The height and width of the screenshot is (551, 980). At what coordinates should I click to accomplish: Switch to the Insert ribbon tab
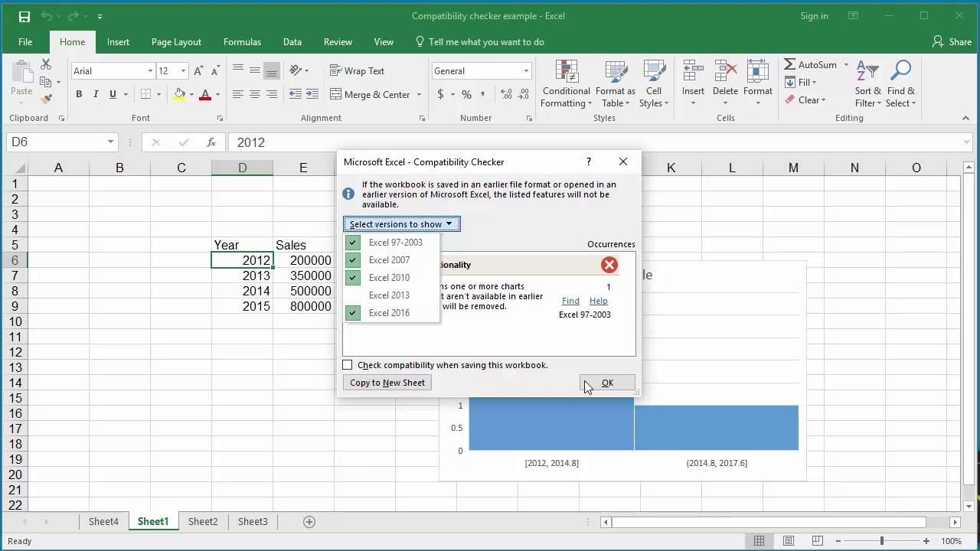click(x=118, y=42)
